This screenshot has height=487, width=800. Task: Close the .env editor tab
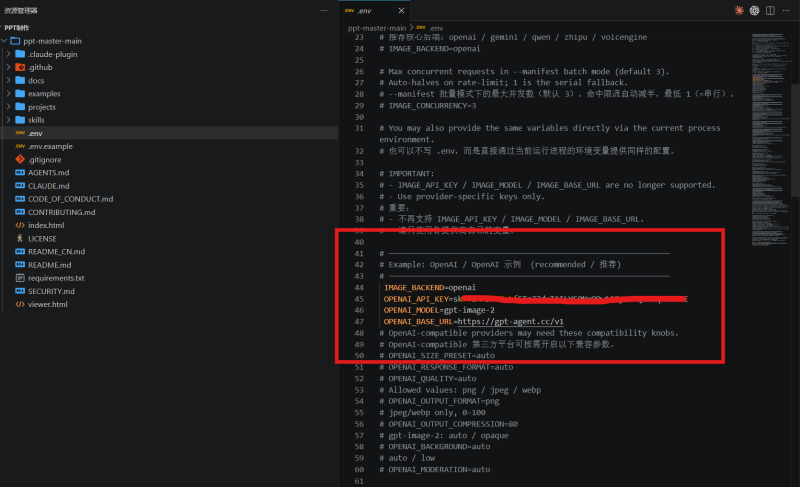click(x=402, y=11)
